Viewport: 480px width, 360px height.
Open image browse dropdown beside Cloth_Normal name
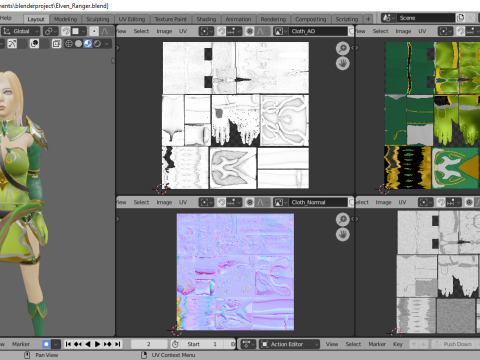click(280, 202)
